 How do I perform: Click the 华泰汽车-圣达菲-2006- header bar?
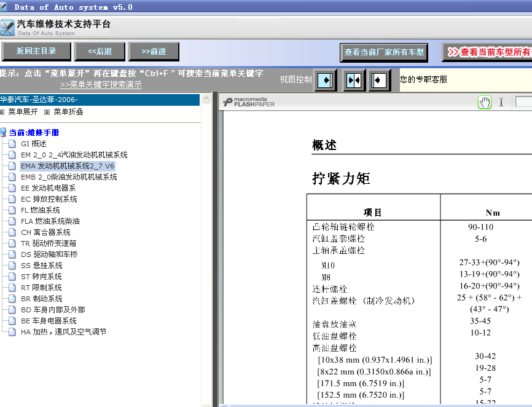[100, 100]
